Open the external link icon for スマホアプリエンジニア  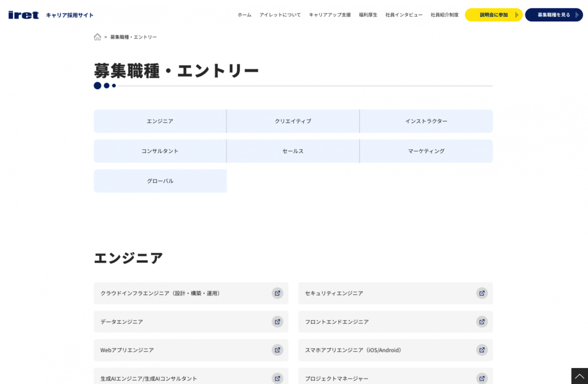(x=482, y=350)
